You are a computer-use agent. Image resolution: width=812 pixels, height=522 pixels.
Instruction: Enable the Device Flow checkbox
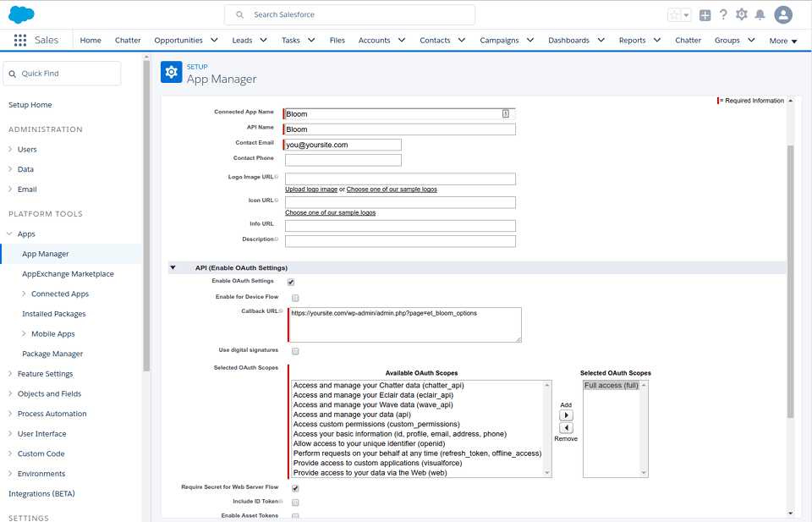tap(295, 297)
